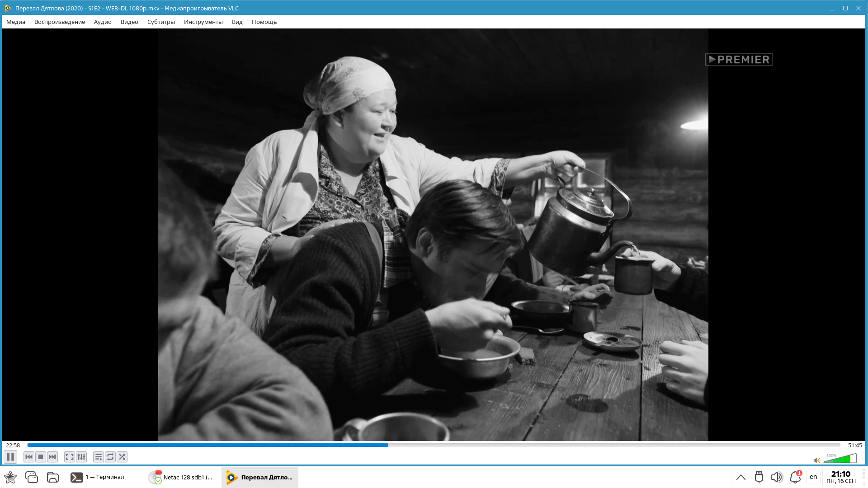Image resolution: width=868 pixels, height=488 pixels.
Task: Open the Netac 128 sdb1 taskbar item
Action: tap(181, 477)
